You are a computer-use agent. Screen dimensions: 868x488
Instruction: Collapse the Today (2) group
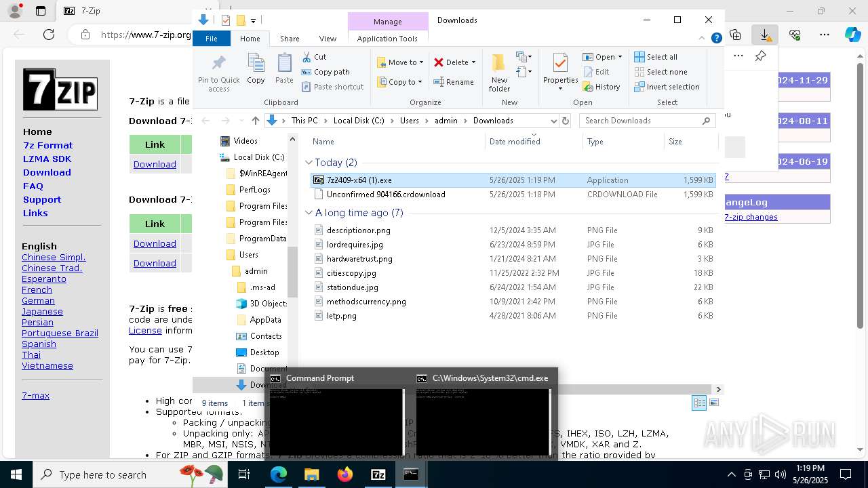pos(309,163)
